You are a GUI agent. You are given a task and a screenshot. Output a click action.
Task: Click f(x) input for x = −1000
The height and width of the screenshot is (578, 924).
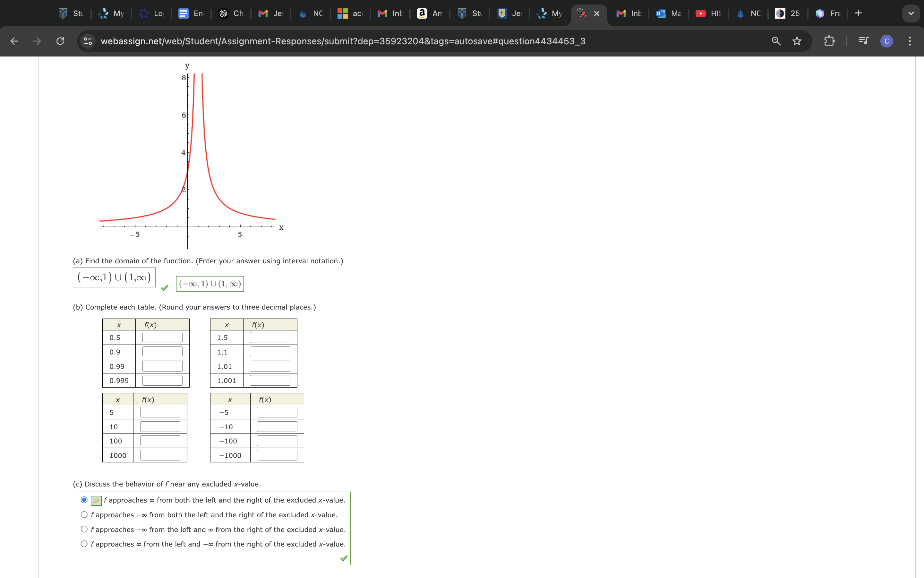coord(277,455)
